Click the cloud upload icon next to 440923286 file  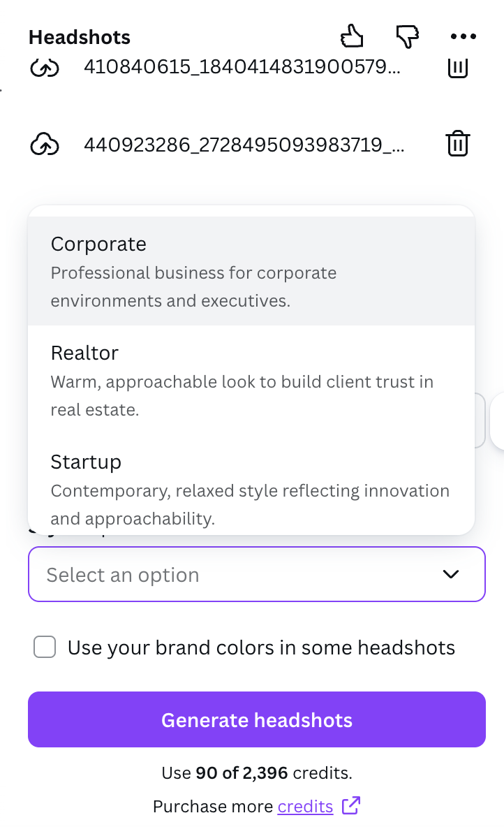click(45, 144)
